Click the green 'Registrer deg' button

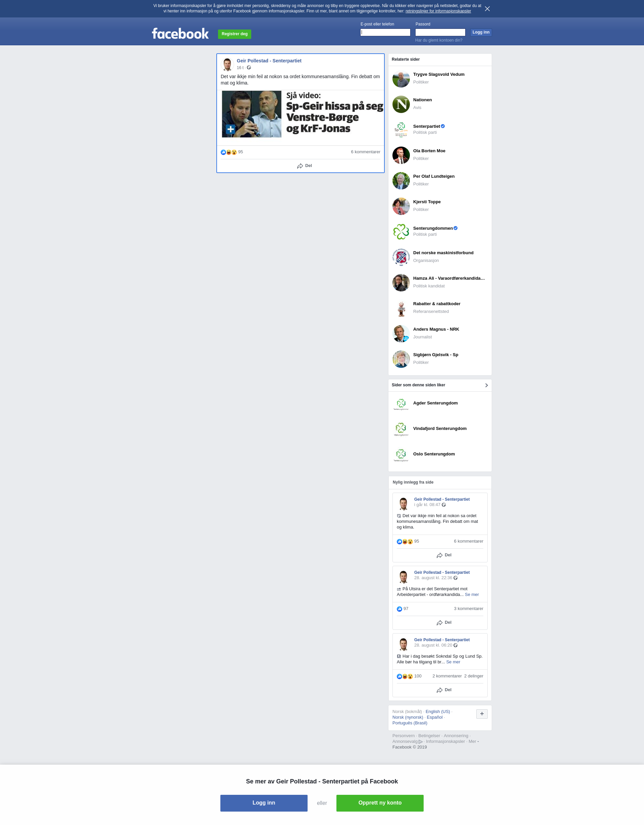pos(234,34)
